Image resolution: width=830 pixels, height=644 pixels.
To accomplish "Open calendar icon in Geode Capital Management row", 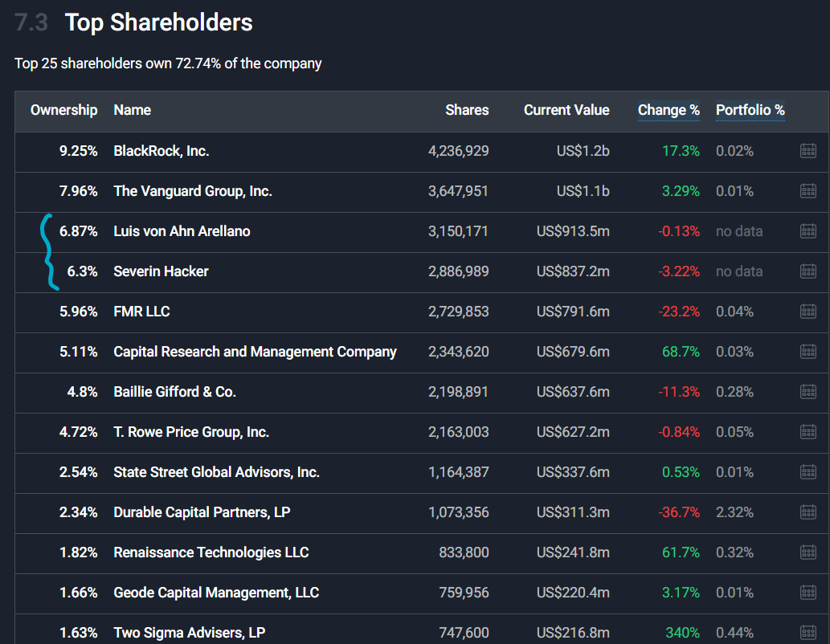I will 808,593.
